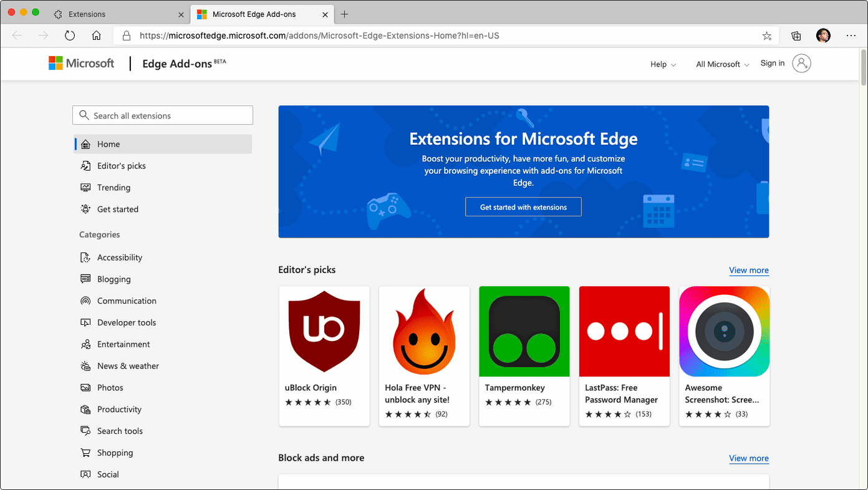
Task: Open the Awesome Screenshot camera thumbnail
Action: point(725,332)
